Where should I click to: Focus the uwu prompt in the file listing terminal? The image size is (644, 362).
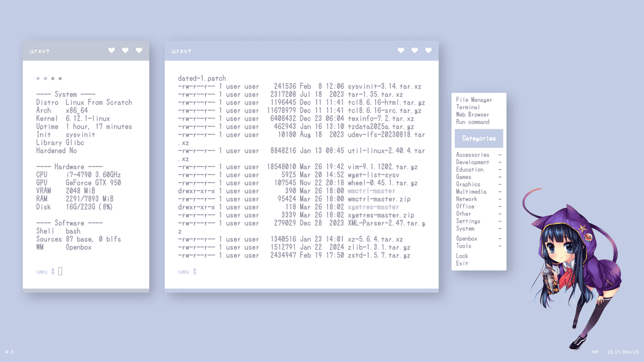click(x=187, y=272)
